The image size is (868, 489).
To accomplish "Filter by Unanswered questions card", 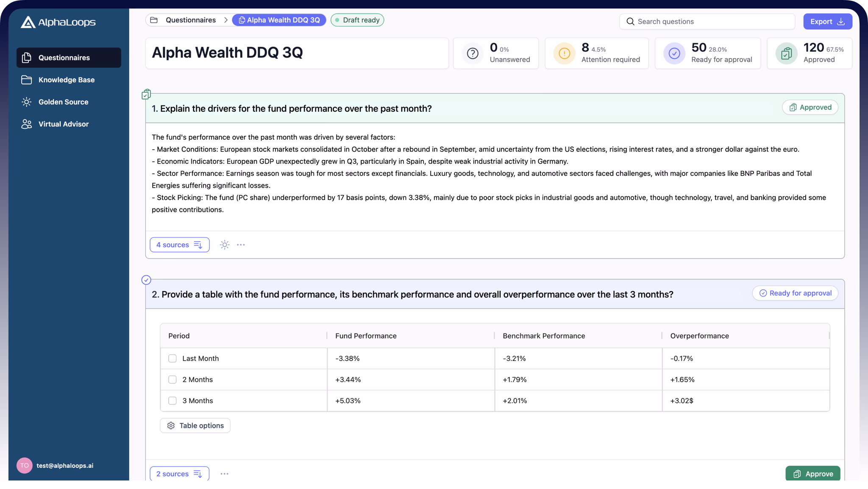I will (x=495, y=53).
